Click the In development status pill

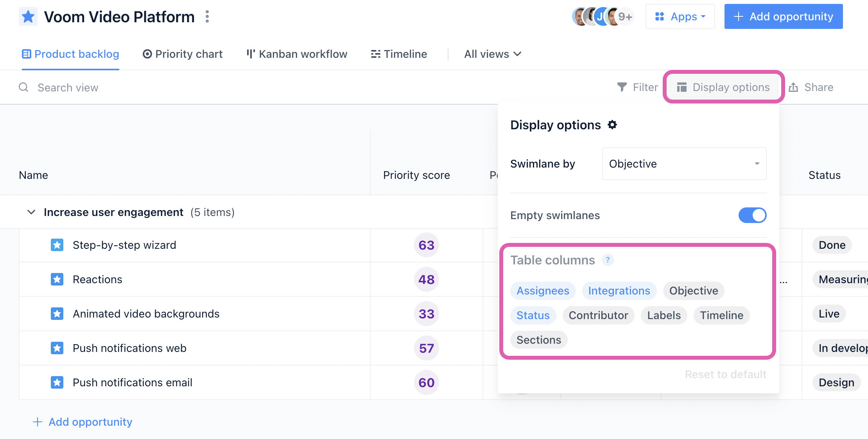click(x=840, y=348)
